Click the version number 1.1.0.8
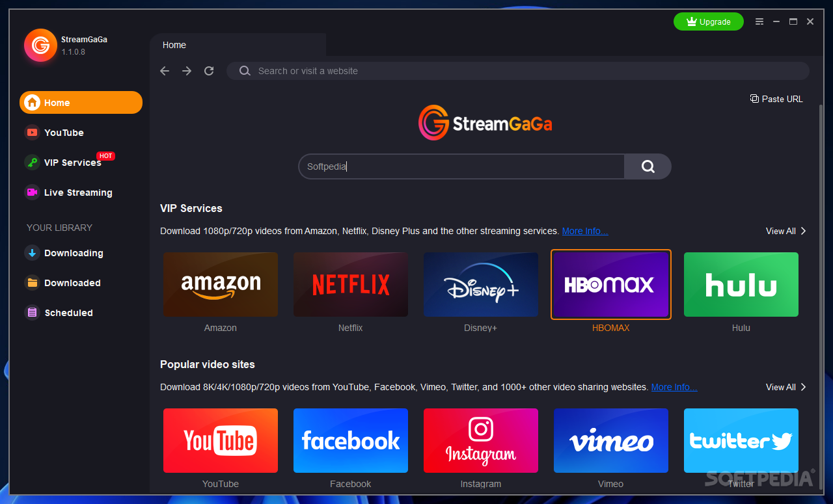The height and width of the screenshot is (504, 833). 74,52
